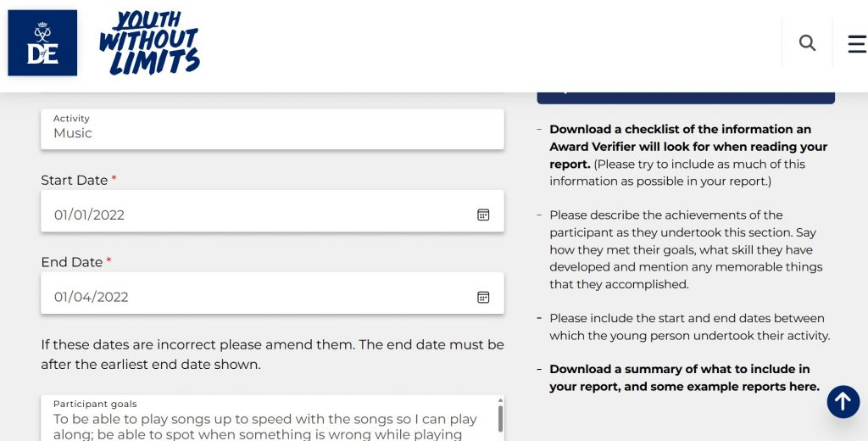Click the DofE crest logo
Image resolution: width=868 pixels, height=441 pixels.
pyautogui.click(x=42, y=43)
